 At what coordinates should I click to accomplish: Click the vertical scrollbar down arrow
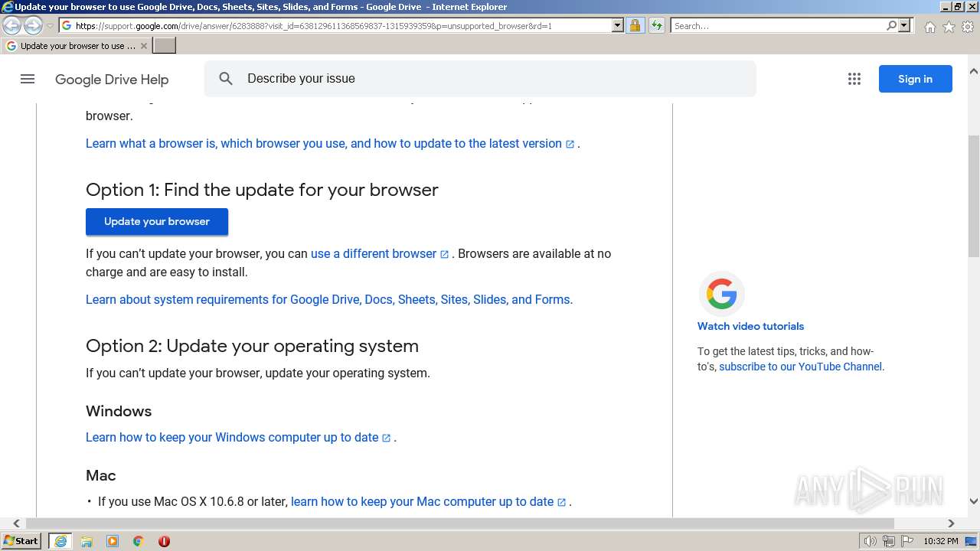click(974, 502)
